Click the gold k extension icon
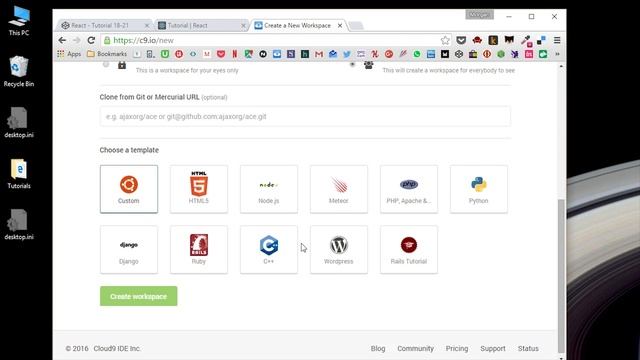Screen dimensions: 640x360 (x=493, y=40)
